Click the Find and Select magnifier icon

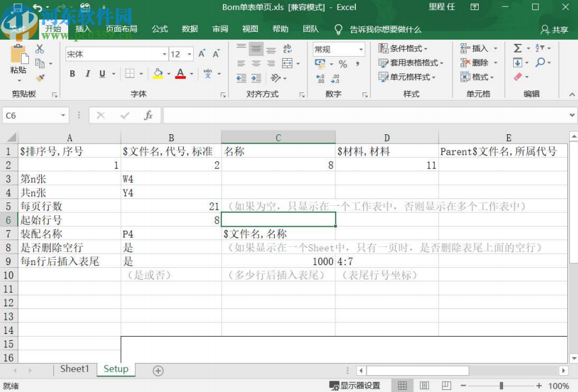coord(540,62)
